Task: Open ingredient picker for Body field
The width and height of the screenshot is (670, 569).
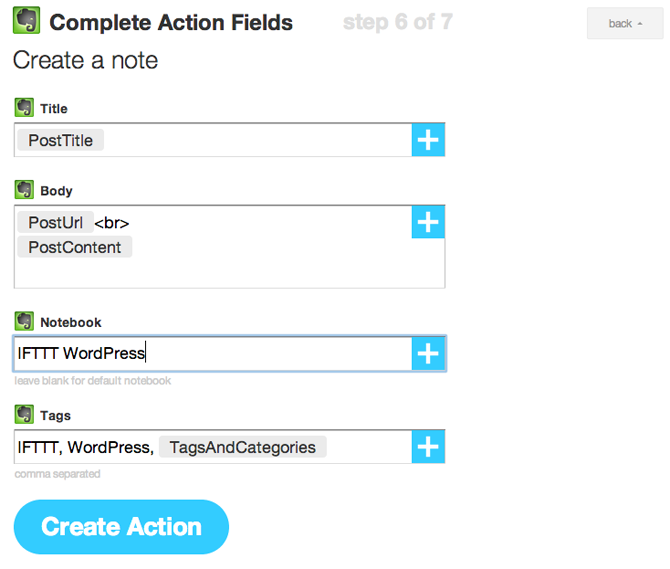Action: [x=428, y=222]
